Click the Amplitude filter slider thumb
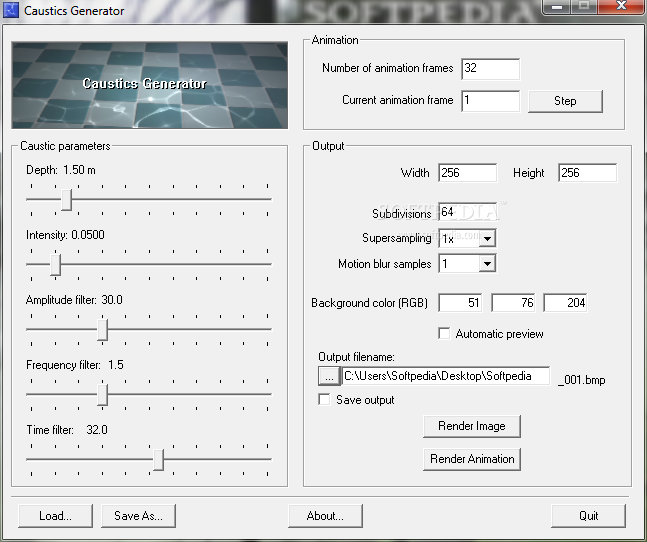This screenshot has width=647, height=542. (x=103, y=330)
